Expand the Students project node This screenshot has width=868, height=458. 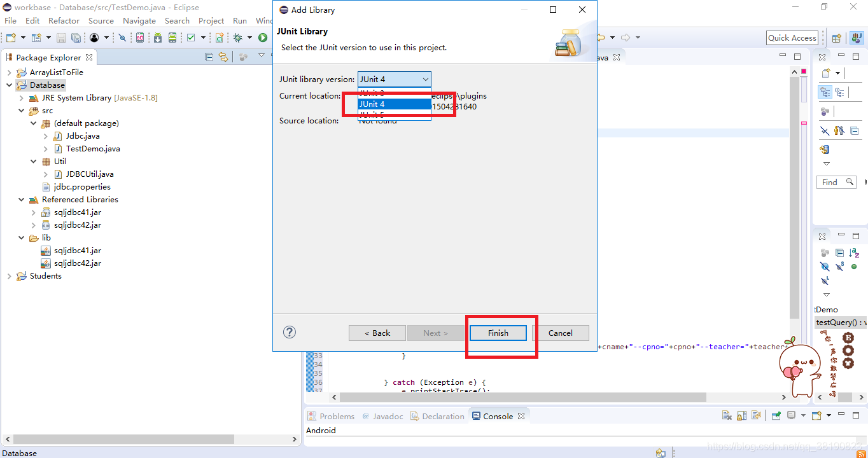(x=9, y=276)
